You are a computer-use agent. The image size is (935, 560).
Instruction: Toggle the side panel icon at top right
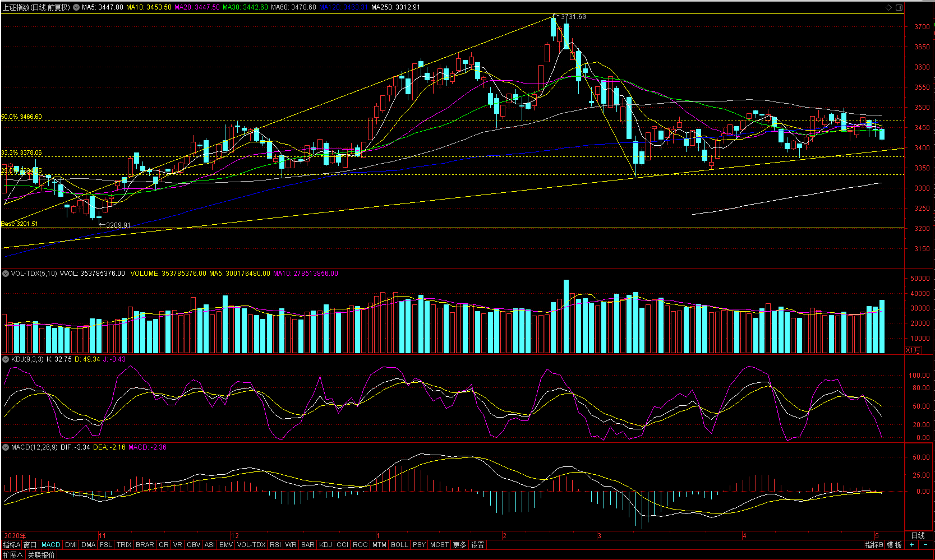pos(899,7)
